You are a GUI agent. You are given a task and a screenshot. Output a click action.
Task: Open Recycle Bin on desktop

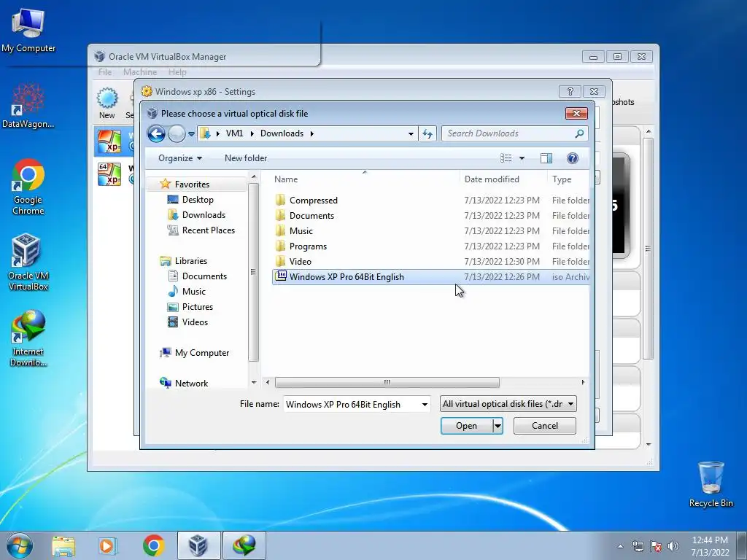711,484
